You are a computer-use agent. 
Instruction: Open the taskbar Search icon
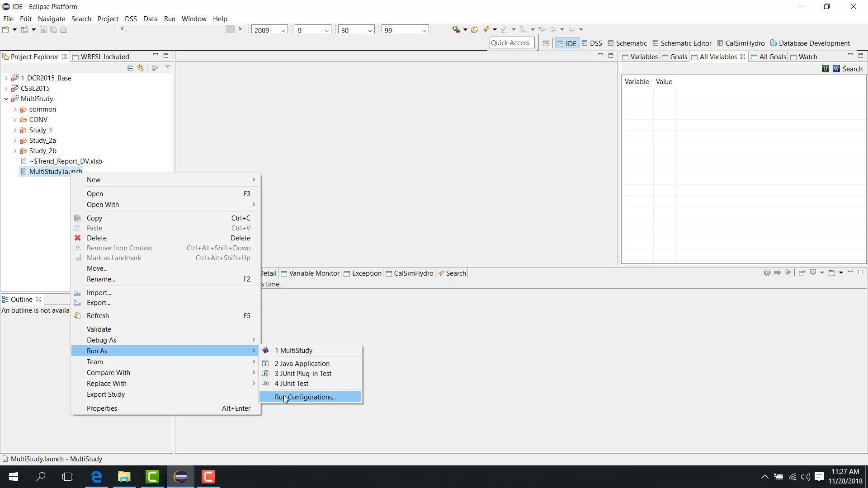point(41,477)
